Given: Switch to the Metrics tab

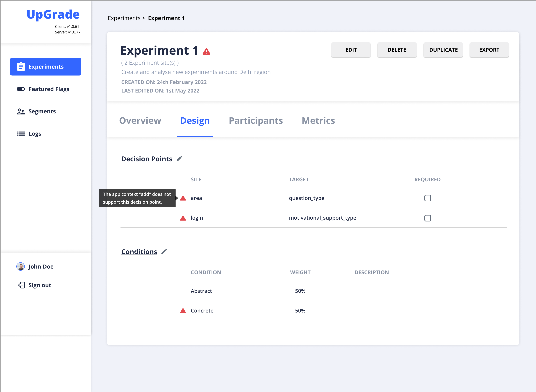Looking at the screenshot, I should pyautogui.click(x=318, y=121).
